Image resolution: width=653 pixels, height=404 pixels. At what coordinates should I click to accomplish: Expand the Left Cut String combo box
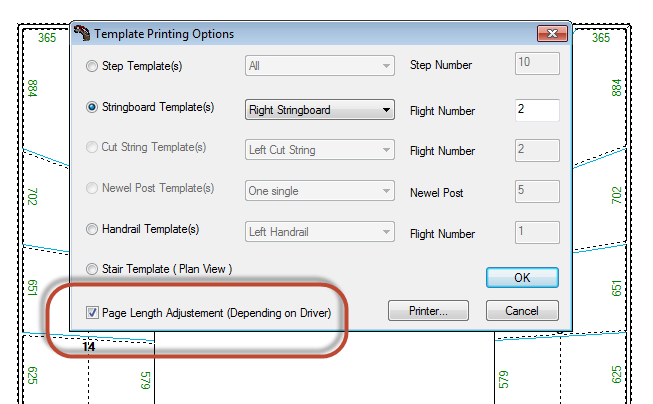pyautogui.click(x=320, y=150)
